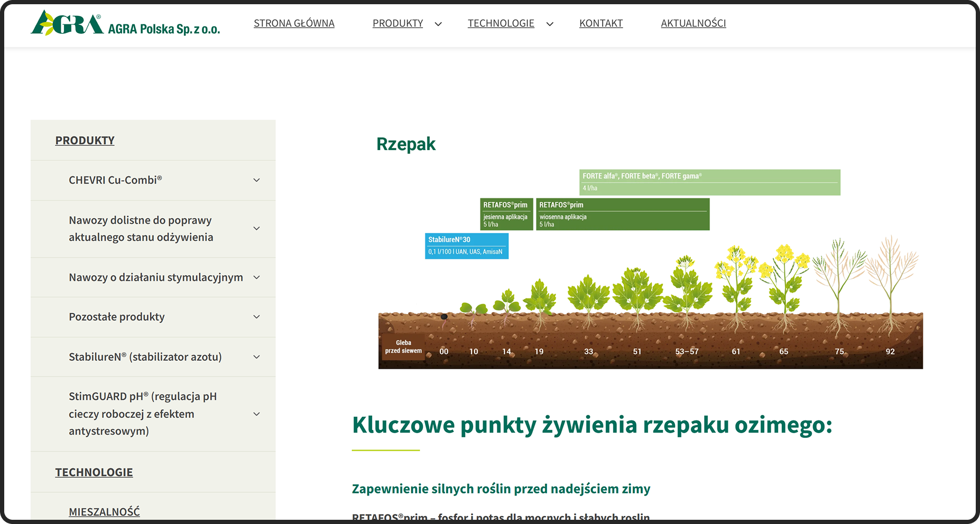This screenshot has height=524, width=980.
Task: Click the FORTE alfa, beta, gama label on the diagram
Action: [x=710, y=182]
